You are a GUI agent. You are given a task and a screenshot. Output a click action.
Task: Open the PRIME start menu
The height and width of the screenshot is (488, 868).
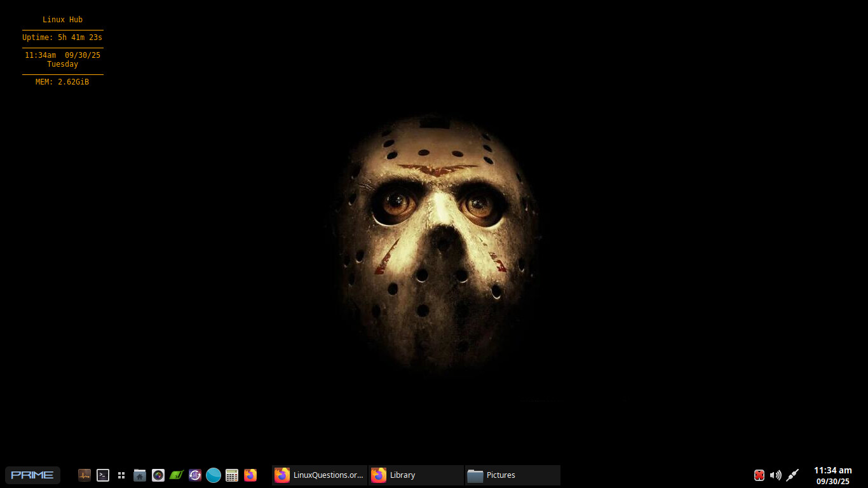(32, 475)
